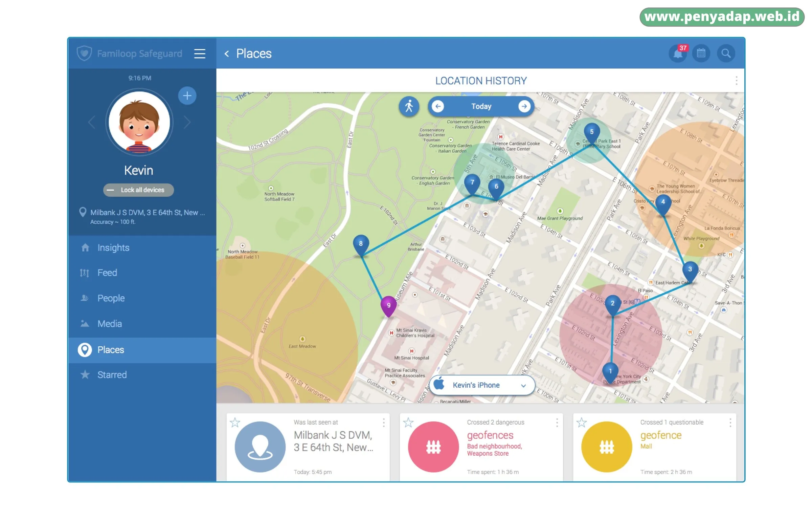The height and width of the screenshot is (520, 812).
Task: Open the pink geofences link
Action: click(x=490, y=435)
